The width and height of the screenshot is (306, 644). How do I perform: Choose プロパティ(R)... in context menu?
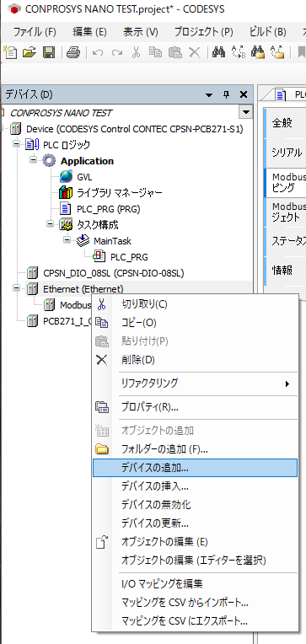tap(195, 407)
